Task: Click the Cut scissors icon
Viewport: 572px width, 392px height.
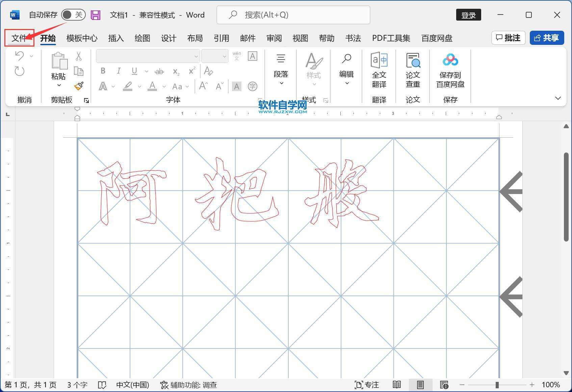Action: [79, 56]
